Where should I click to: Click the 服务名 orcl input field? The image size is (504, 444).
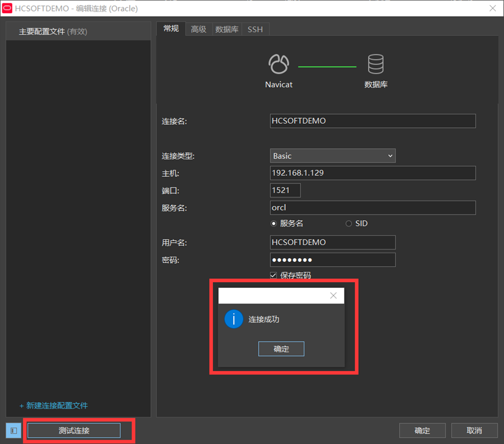(x=373, y=208)
